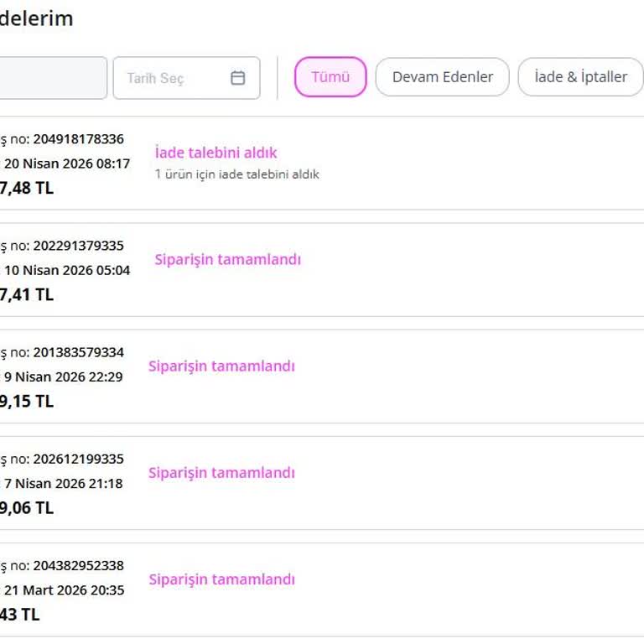Image resolution: width=644 pixels, height=644 pixels.
Task: Click Siparişin tamamlandı for the 9 Nisan order
Action: (221, 366)
